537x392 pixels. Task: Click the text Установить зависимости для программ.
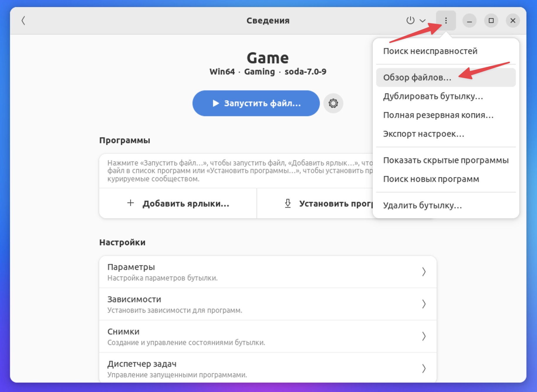pyautogui.click(x=175, y=310)
